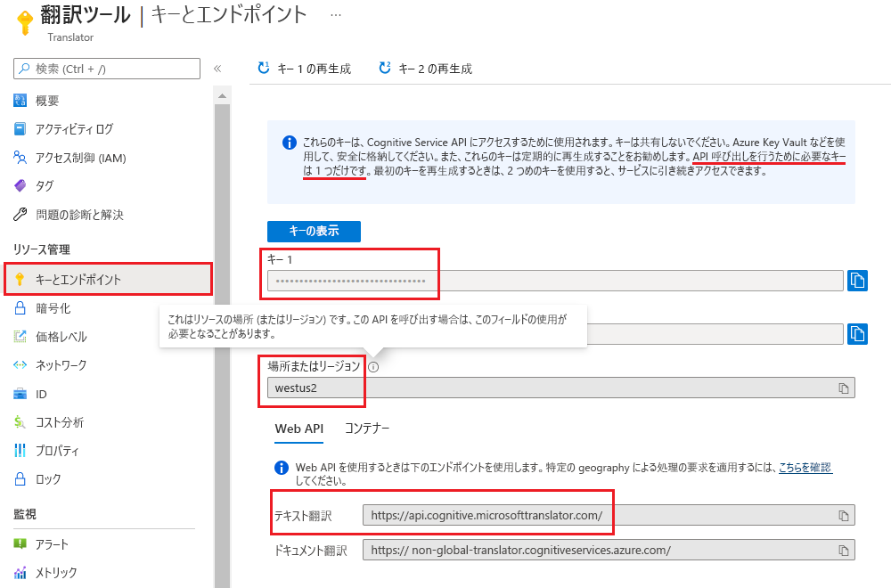
Task: Click the リソース管理 section heading
Action: tap(42, 249)
